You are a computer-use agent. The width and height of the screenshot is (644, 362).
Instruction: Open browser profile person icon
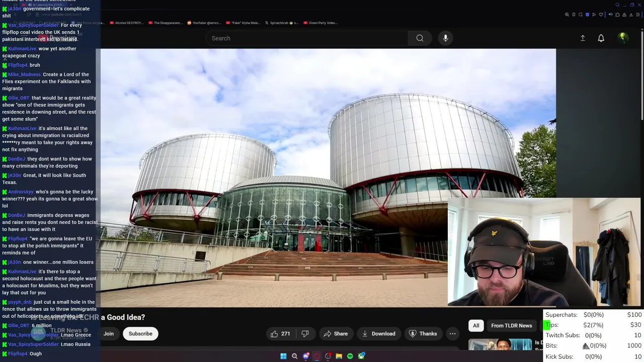624,15
